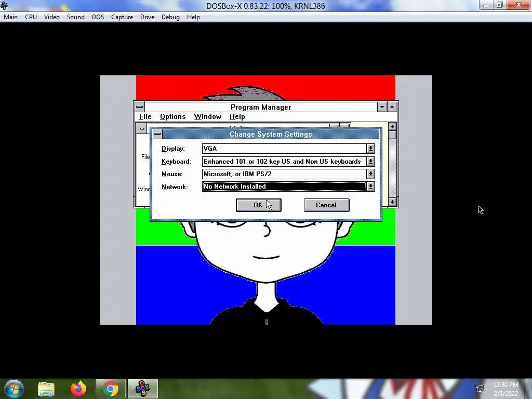Select the Enhanced 101 or 102 keyboard field
This screenshot has height=399, width=532.
tap(284, 162)
